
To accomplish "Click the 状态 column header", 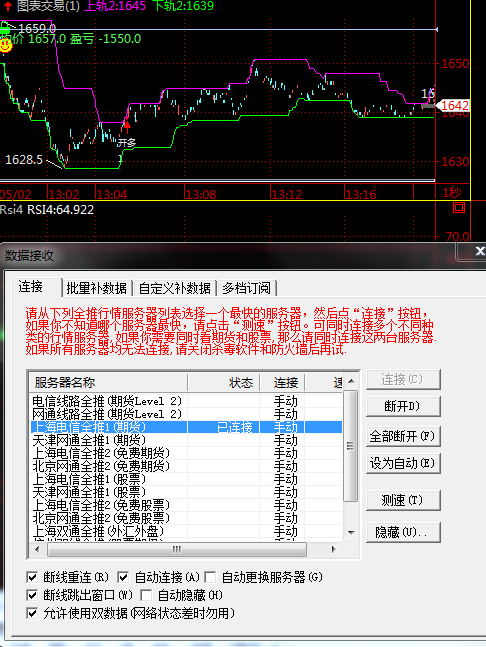I will pyautogui.click(x=224, y=383).
